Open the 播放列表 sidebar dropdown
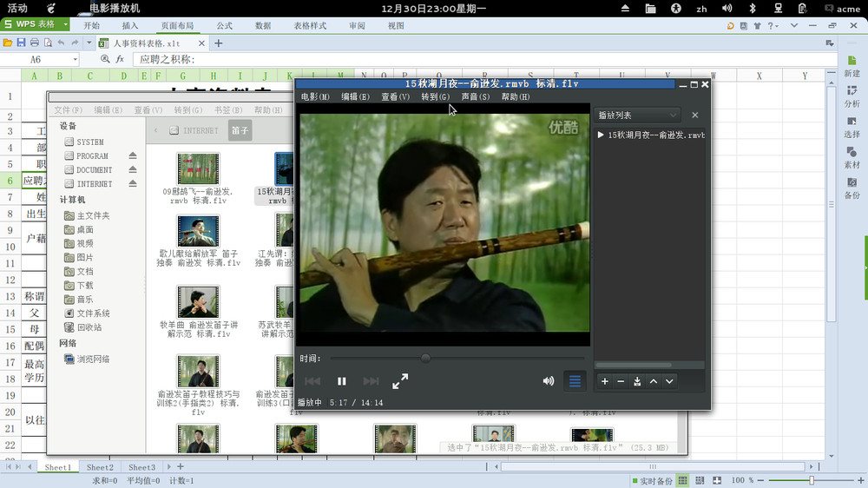 [x=637, y=115]
